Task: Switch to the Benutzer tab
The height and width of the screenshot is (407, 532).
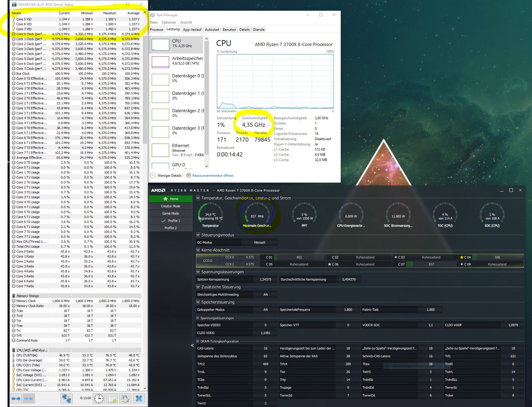Action: tap(229, 30)
